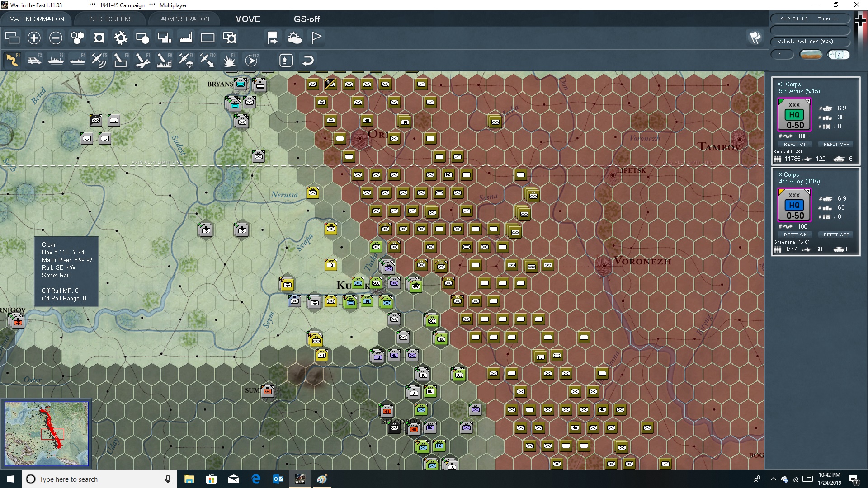This screenshot has height=488, width=868.
Task: Toggle the GS-off setting
Action: tap(307, 19)
